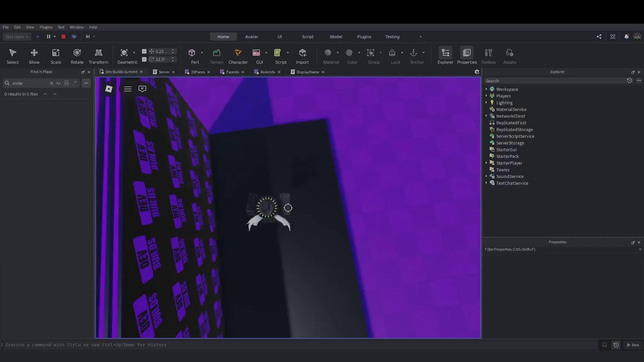The height and width of the screenshot is (362, 644).
Task: Activate the Transform tool
Action: click(99, 56)
